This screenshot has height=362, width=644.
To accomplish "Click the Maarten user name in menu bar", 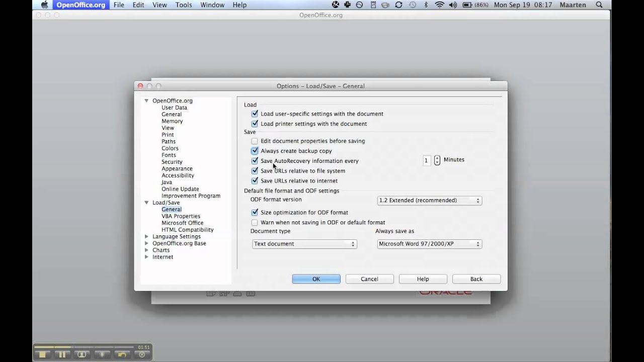I will coord(573,5).
